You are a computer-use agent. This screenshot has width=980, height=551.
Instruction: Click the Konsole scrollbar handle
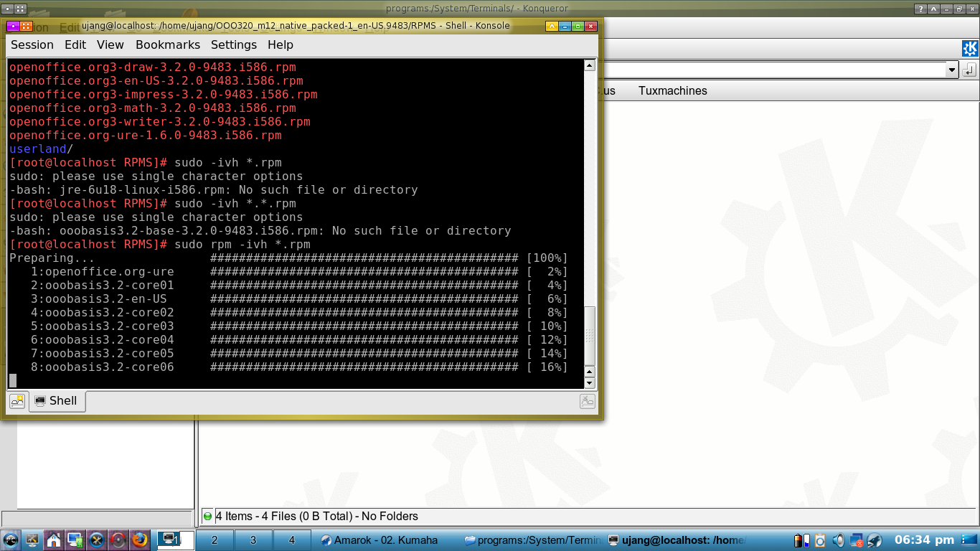[590, 336]
